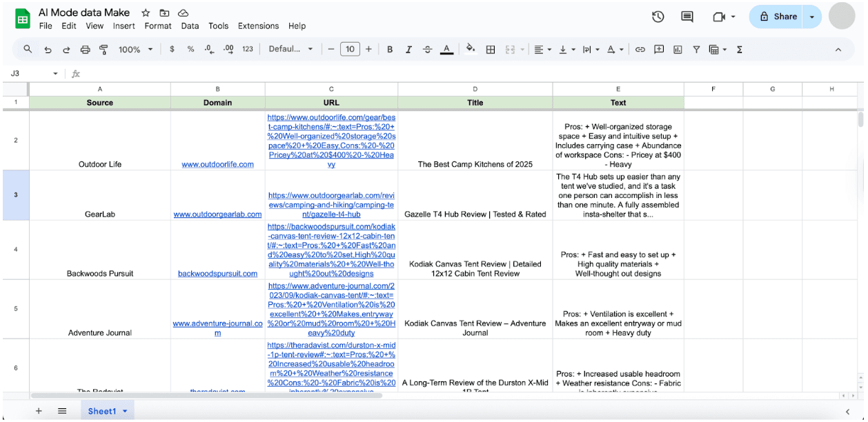
Task: Open the comments panel icon
Action: [x=687, y=17]
